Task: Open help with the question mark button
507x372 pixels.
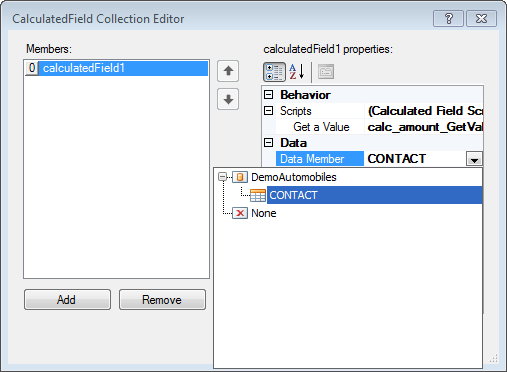Action: [x=448, y=19]
